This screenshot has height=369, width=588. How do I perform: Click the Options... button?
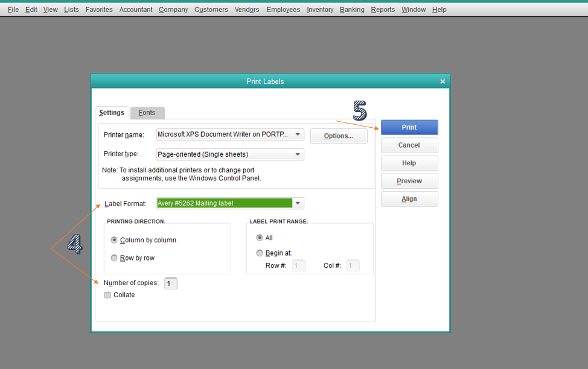click(x=339, y=136)
